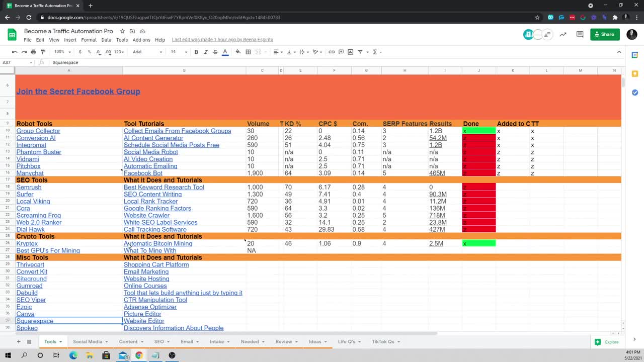The width and height of the screenshot is (644, 362).
Task: Create a filter using funnel icon
Action: [360, 52]
